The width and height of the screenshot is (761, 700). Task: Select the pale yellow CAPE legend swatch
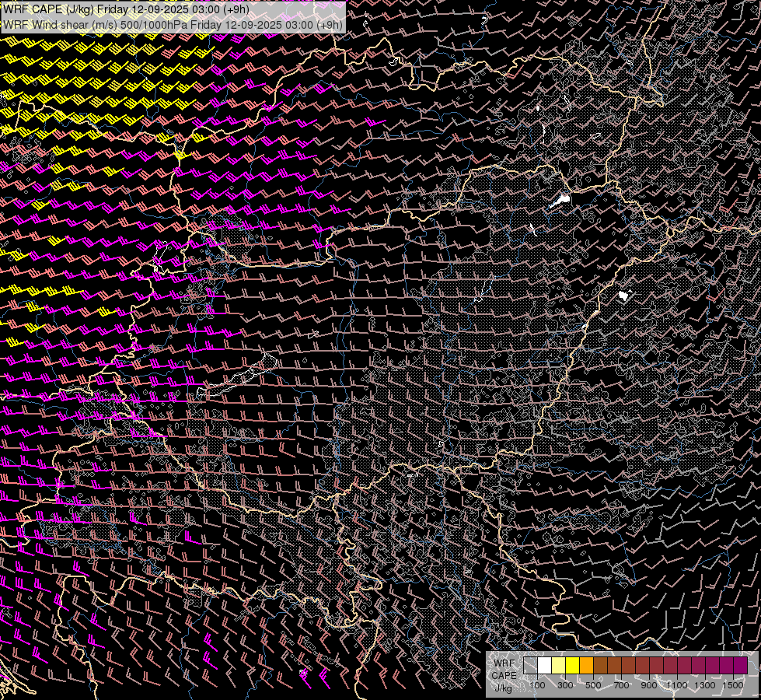[559, 666]
